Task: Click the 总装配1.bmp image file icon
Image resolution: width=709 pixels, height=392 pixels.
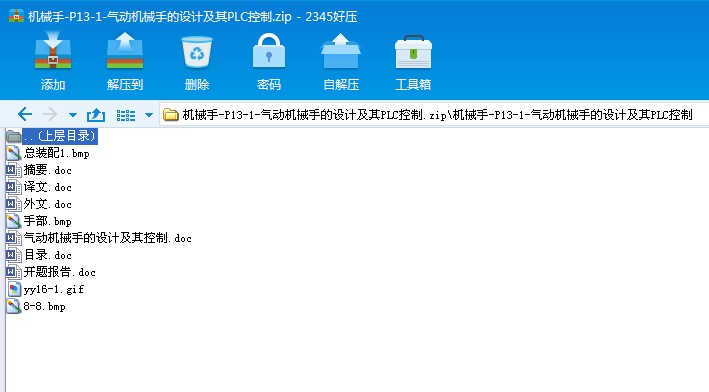Action: pos(14,153)
